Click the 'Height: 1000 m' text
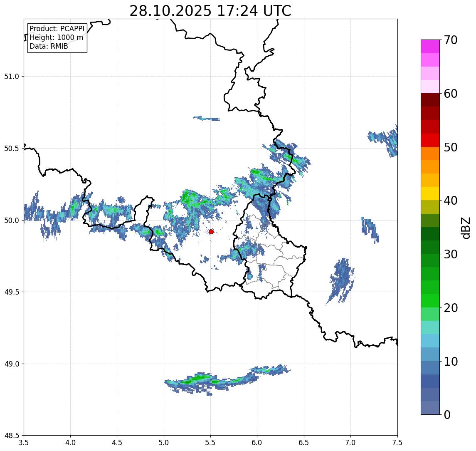 56,37
